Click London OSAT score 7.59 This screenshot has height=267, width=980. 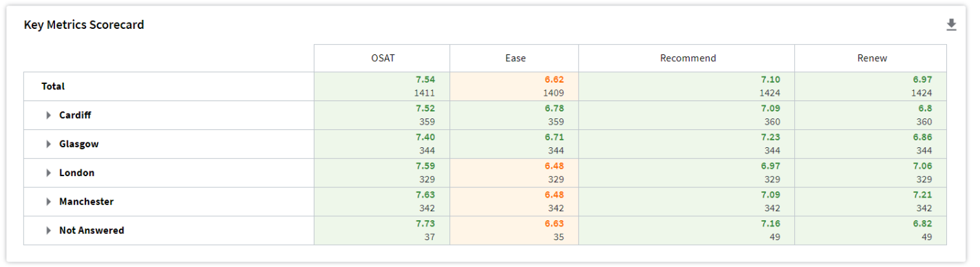(425, 167)
